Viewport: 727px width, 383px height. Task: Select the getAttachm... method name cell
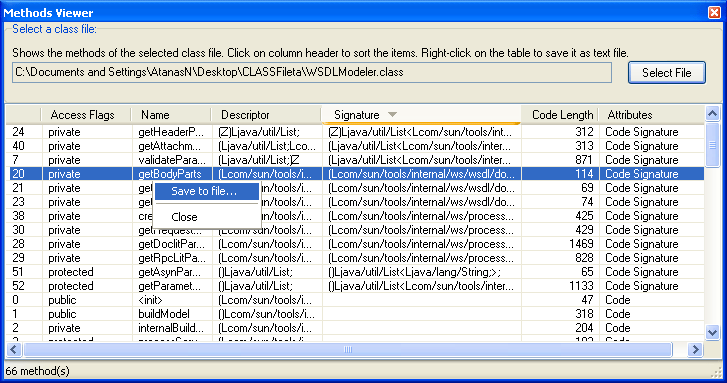tap(172, 146)
